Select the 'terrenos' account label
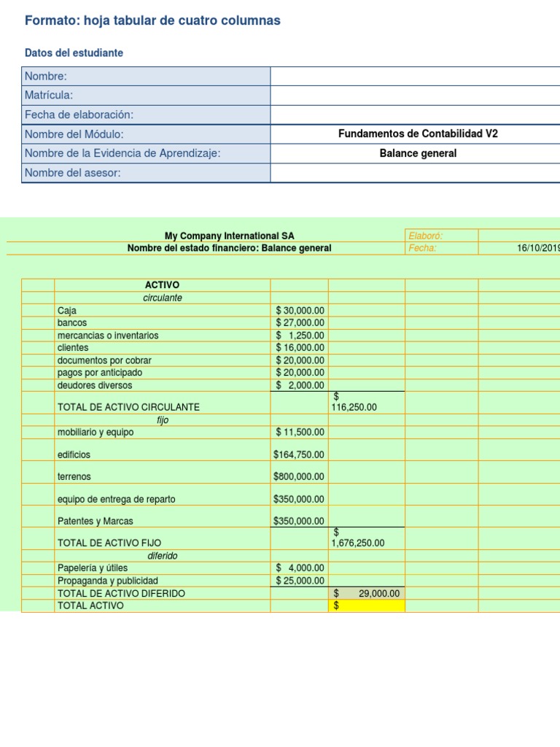 [x=163, y=472]
